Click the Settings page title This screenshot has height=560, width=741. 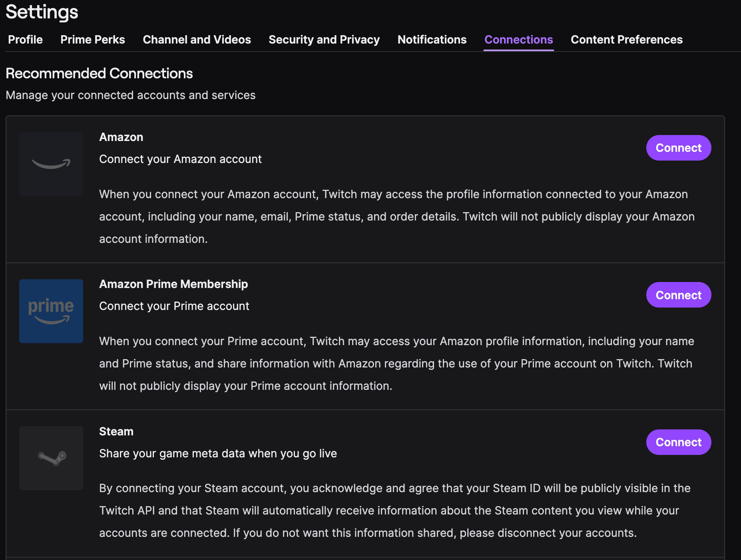tap(42, 12)
